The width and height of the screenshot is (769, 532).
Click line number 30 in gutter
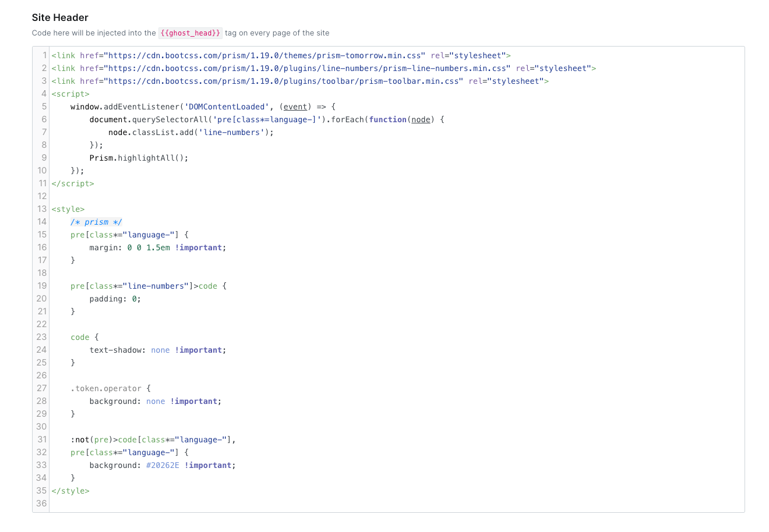pyautogui.click(x=41, y=427)
